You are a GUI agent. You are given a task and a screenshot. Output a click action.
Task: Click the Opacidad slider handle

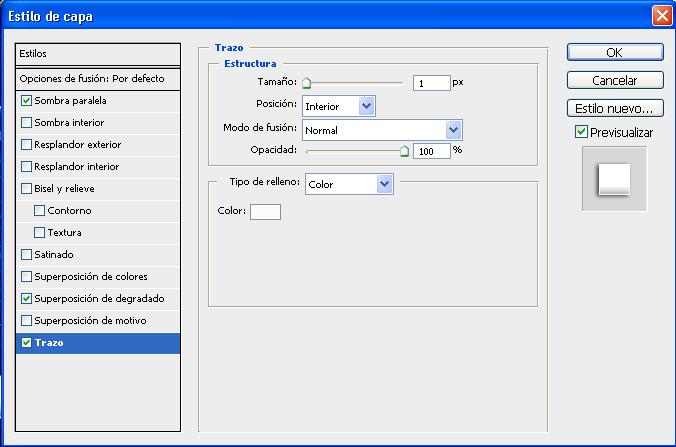pos(405,152)
